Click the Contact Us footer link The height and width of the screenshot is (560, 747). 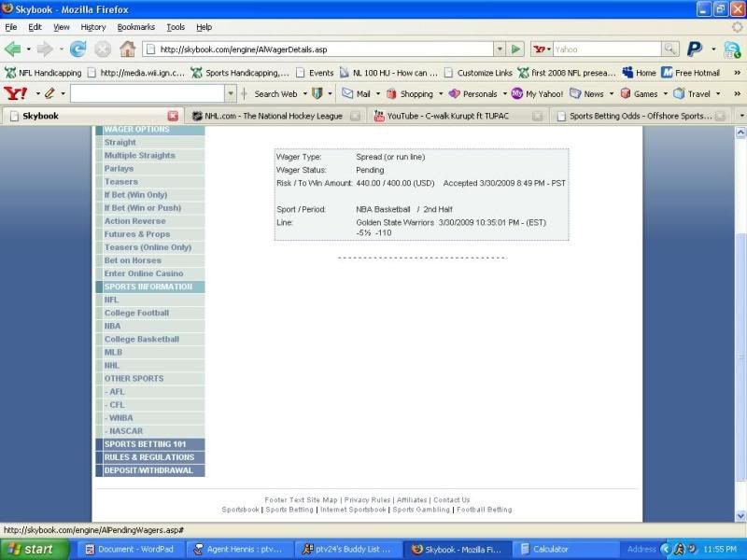(451, 500)
